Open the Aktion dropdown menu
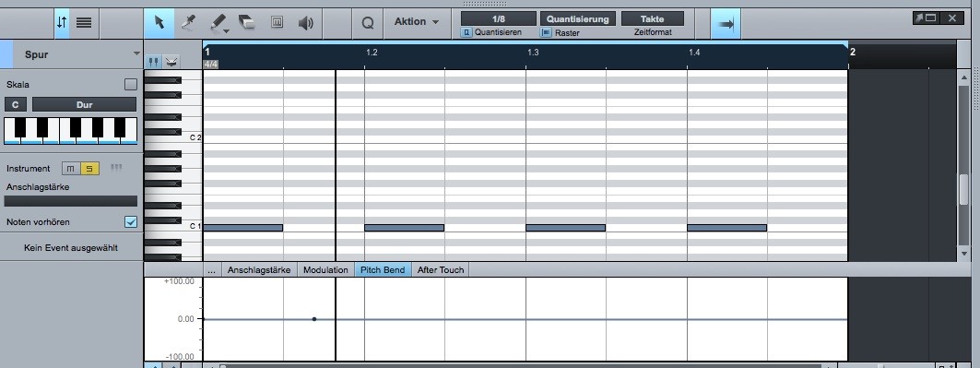This screenshot has width=980, height=368. pyautogui.click(x=417, y=21)
